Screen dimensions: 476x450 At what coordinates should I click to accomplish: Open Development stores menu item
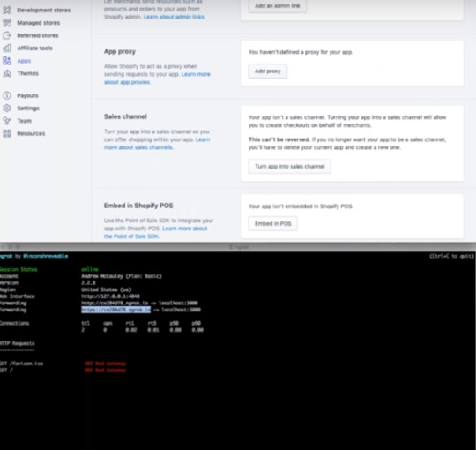pos(44,10)
